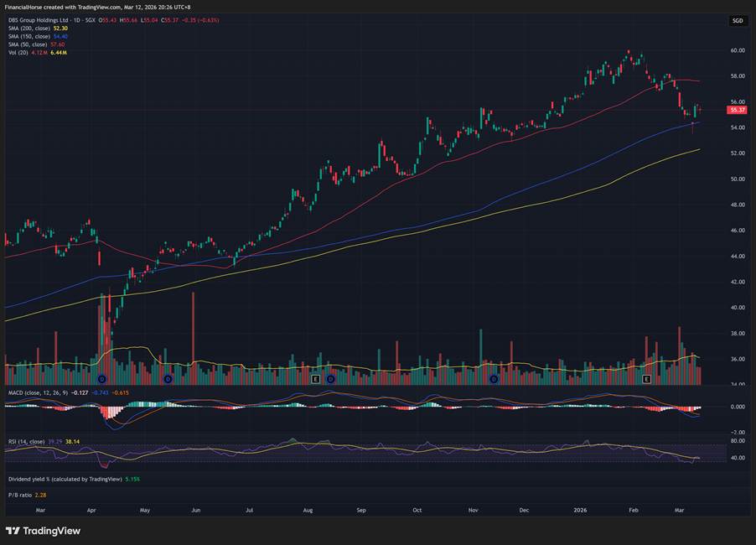Click the 2026 label on time axis
Screen dimensions: 756x545
point(579,509)
